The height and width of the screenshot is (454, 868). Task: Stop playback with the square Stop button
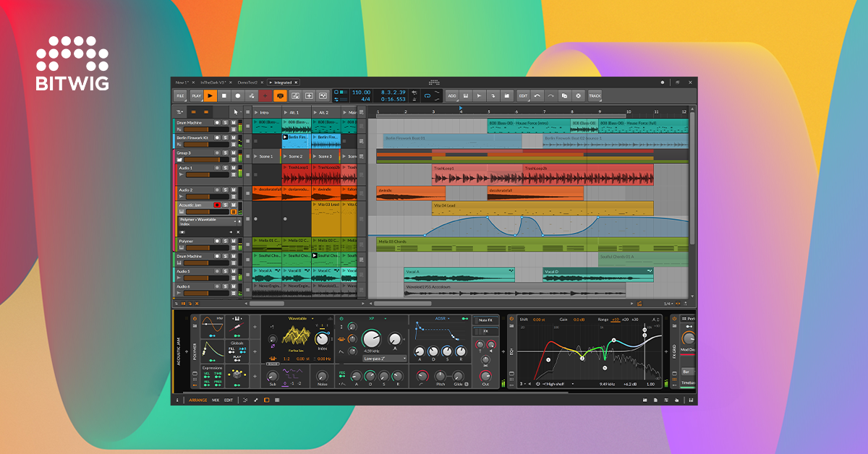coord(224,95)
